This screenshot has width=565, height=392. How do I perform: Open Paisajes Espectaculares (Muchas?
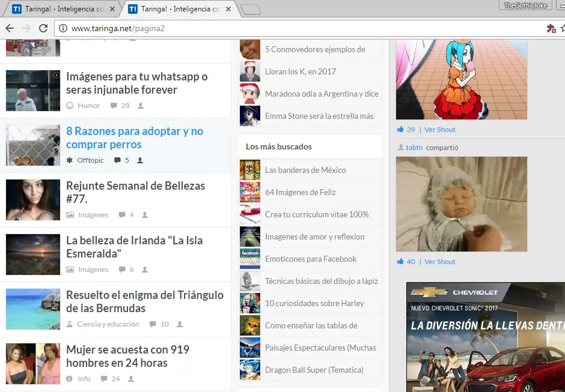[321, 348]
